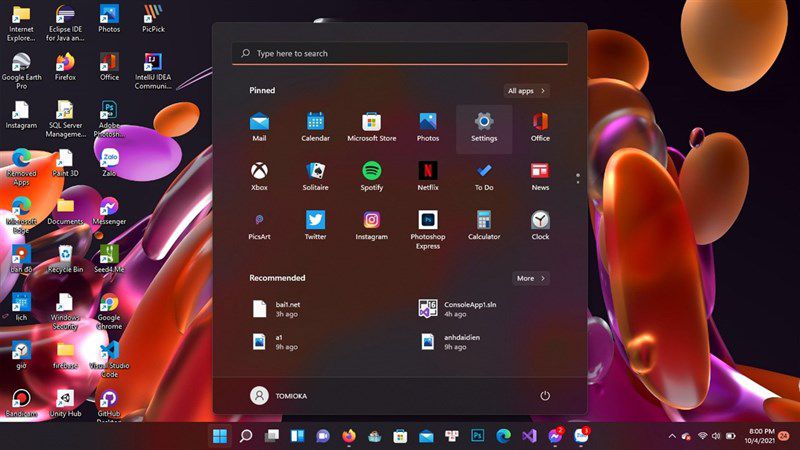Launch Microsoft Store from pinned apps

pyautogui.click(x=371, y=128)
